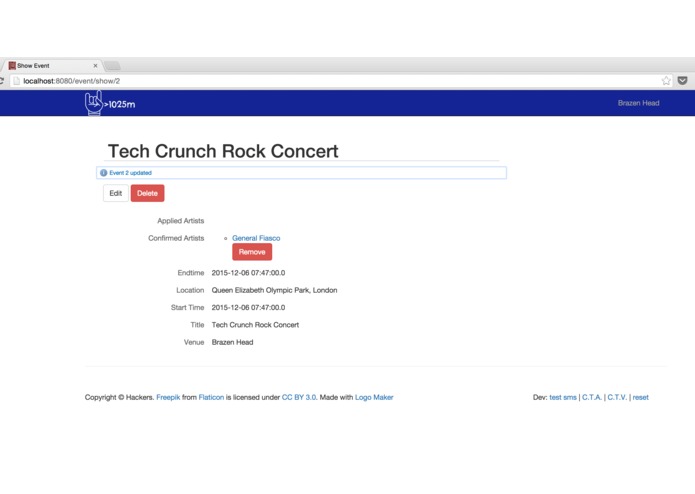The height and width of the screenshot is (494, 695).
Task: Open the Pocket extension icon
Action: tap(683, 81)
